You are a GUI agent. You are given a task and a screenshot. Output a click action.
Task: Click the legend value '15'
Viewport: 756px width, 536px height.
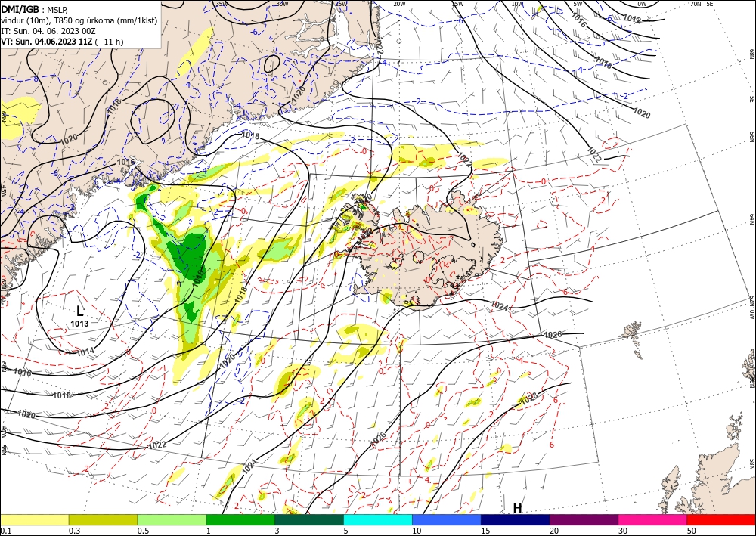coord(485,531)
